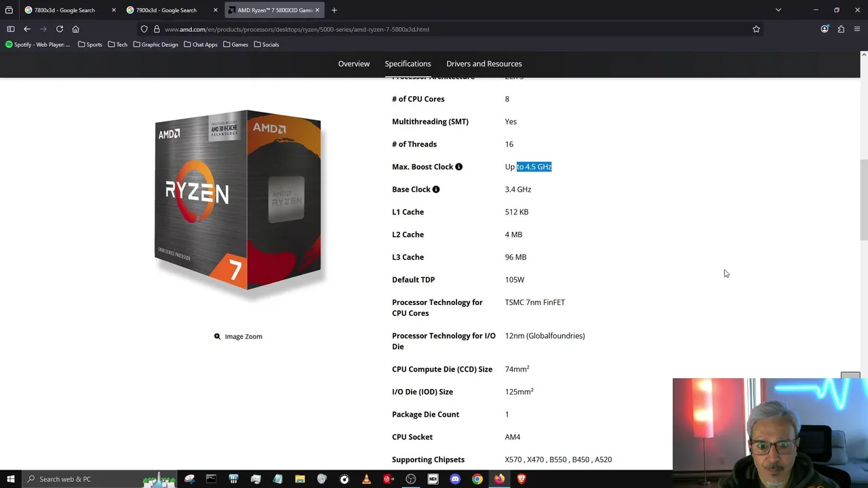Viewport: 868px width, 488px height.
Task: Click the 'AM4' CPU socket value
Action: 513,437
